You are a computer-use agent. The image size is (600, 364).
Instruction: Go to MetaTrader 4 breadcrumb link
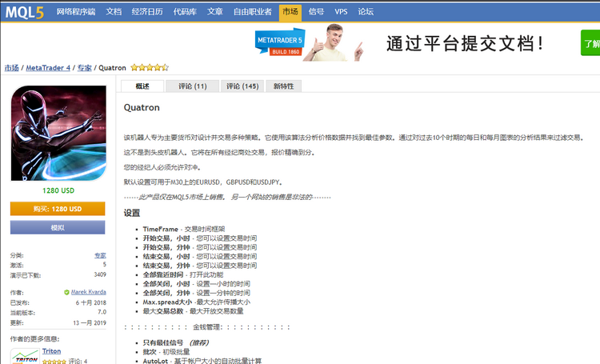(48, 68)
